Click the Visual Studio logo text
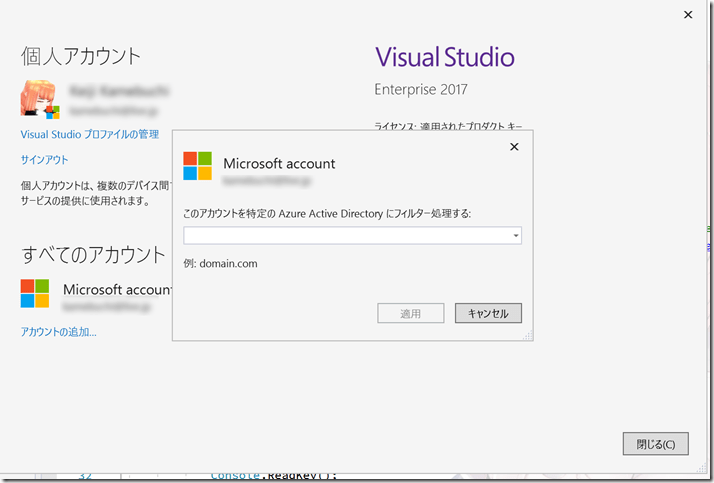 coord(445,57)
